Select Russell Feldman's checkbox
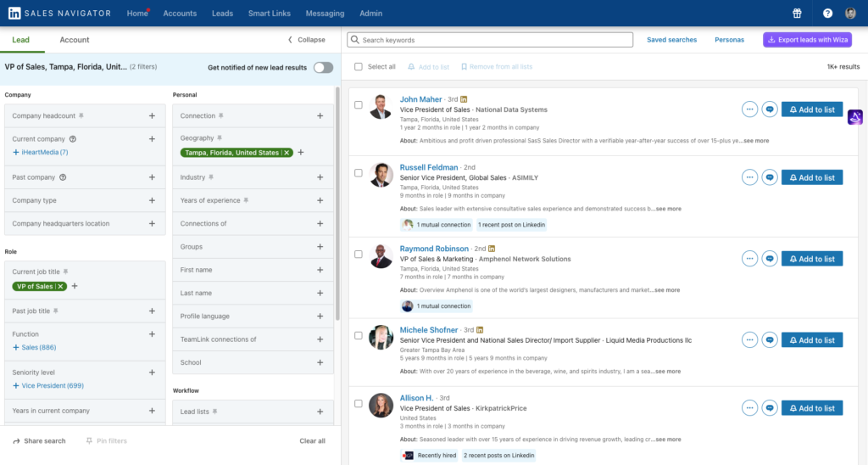This screenshot has width=868, height=465. point(359,173)
